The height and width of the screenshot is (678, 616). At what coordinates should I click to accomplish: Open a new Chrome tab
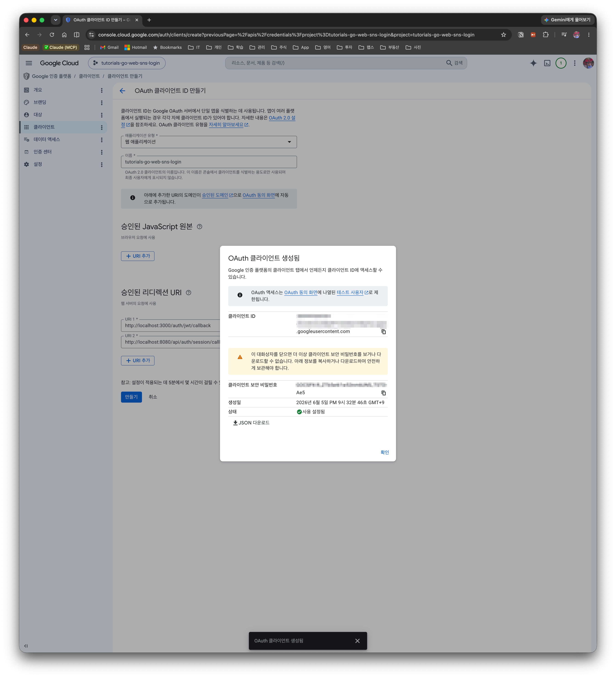point(149,20)
